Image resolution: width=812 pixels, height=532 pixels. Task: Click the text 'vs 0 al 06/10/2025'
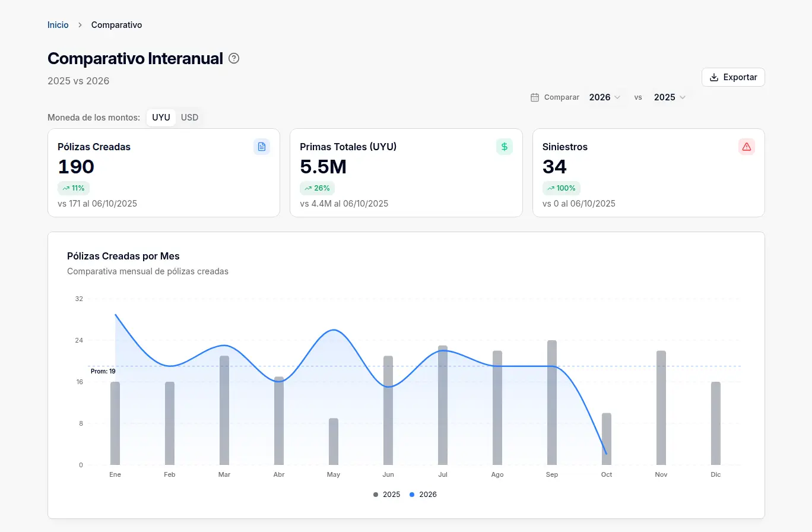579,204
